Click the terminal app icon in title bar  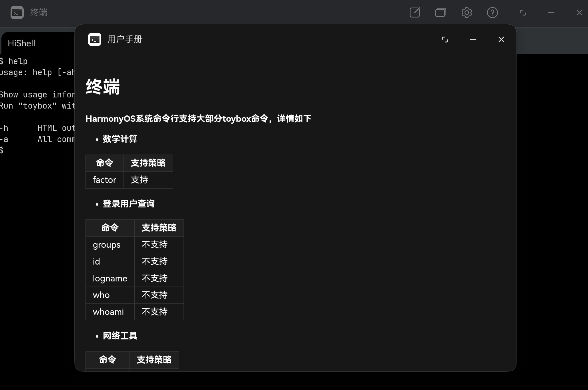coord(17,13)
